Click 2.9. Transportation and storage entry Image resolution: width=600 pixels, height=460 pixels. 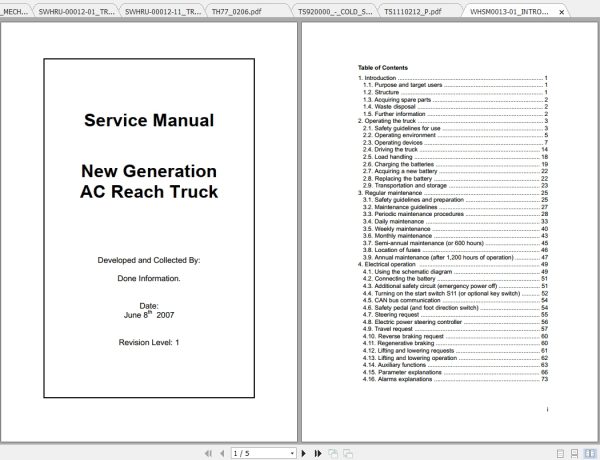tap(455, 186)
